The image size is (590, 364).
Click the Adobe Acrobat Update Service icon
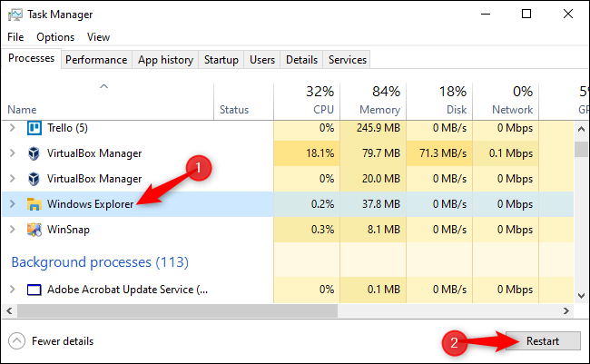35,290
